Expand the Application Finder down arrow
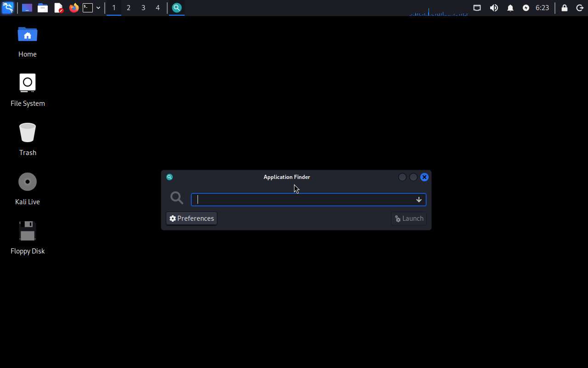 pos(419,200)
